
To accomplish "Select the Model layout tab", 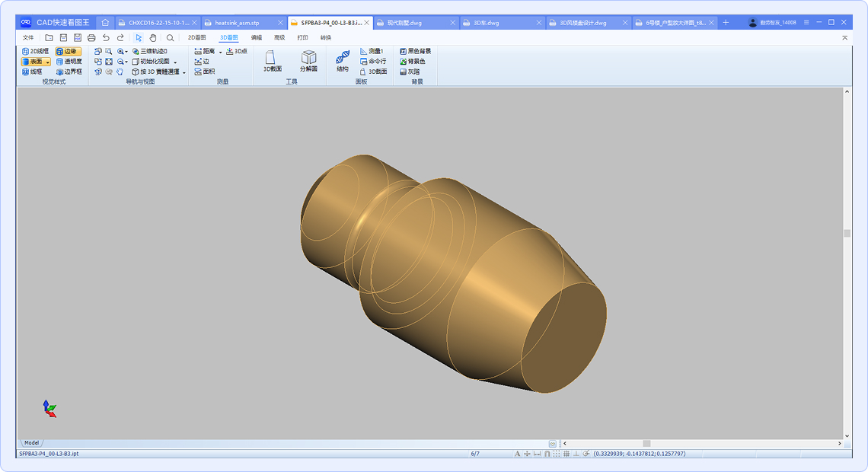I will (x=31, y=443).
